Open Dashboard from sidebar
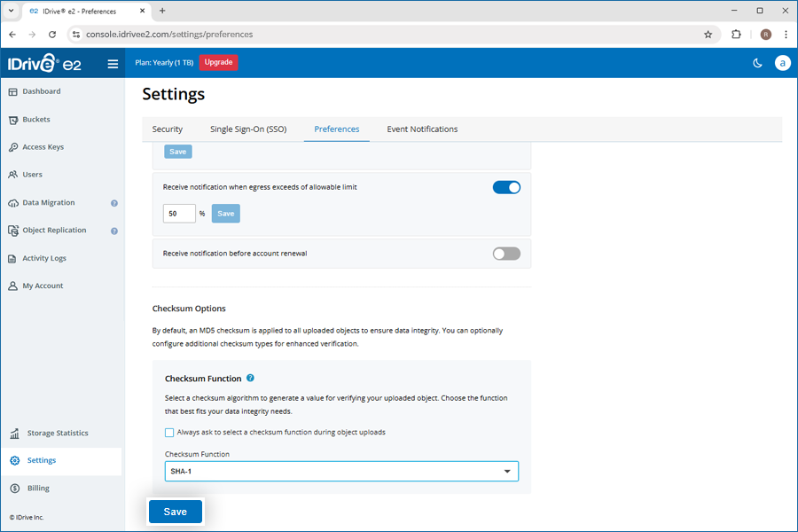Image resolution: width=798 pixels, height=532 pixels. click(x=41, y=91)
